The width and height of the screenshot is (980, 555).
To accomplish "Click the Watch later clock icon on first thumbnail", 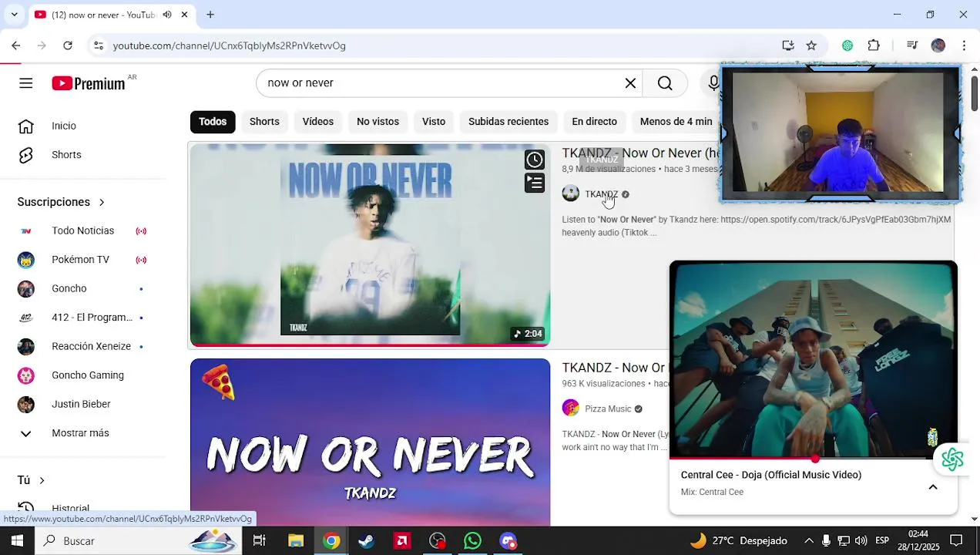I will [535, 160].
